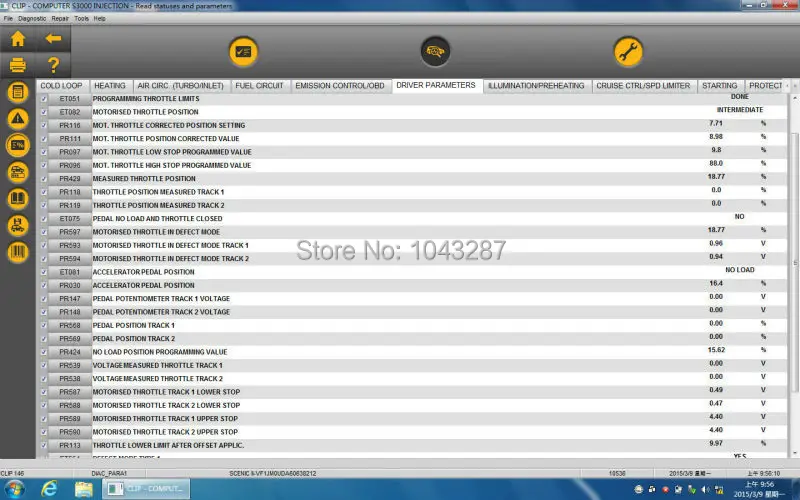Toggle checkbox for ET082 Motorised Throttle Position

[x=44, y=112]
